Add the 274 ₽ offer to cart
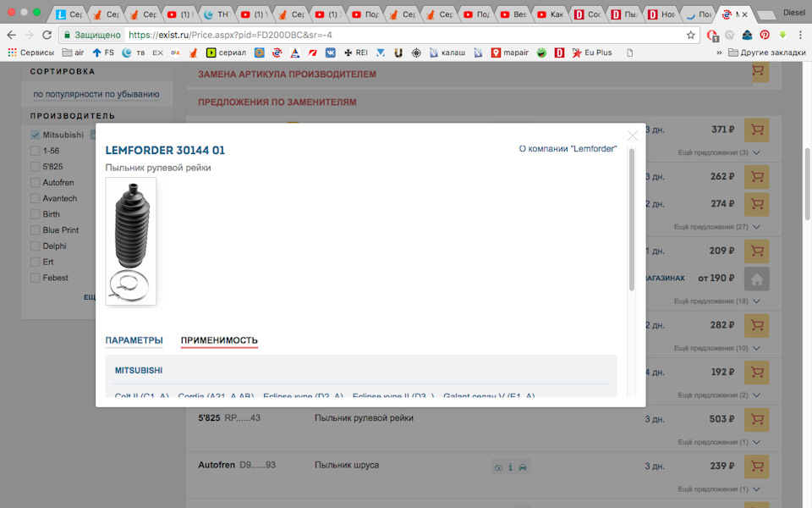 [x=756, y=204]
